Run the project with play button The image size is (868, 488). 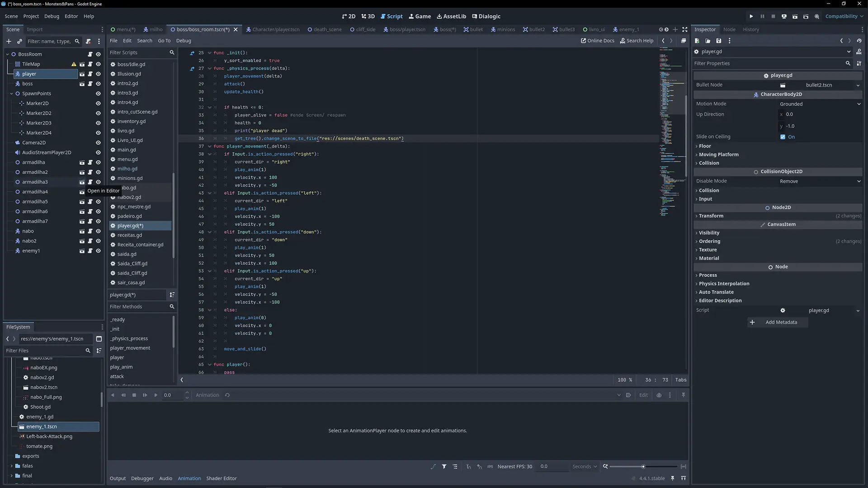coord(751,16)
